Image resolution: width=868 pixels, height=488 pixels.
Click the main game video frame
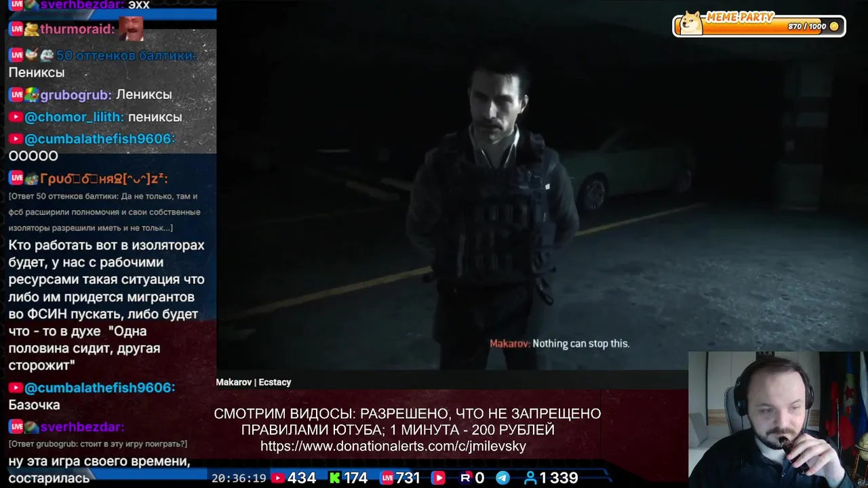542,184
